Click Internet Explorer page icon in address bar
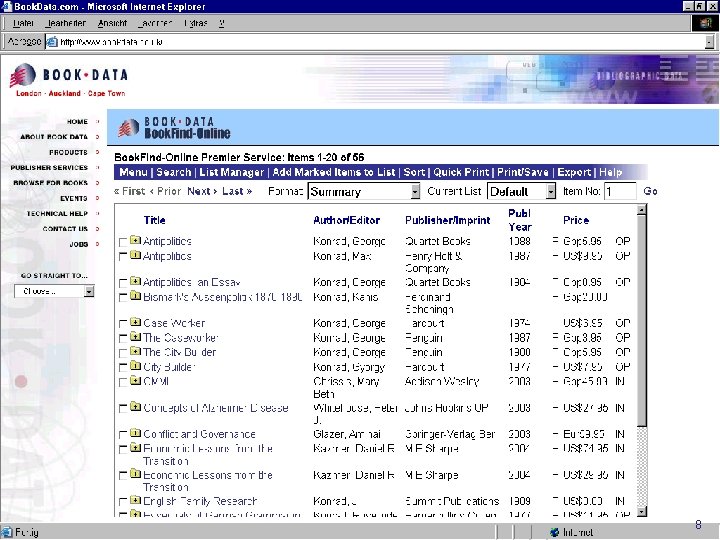720x540 pixels. (x=52, y=42)
